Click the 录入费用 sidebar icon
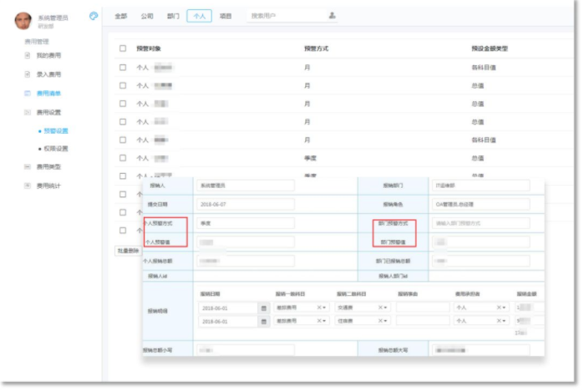The width and height of the screenshot is (584, 392). point(28,74)
